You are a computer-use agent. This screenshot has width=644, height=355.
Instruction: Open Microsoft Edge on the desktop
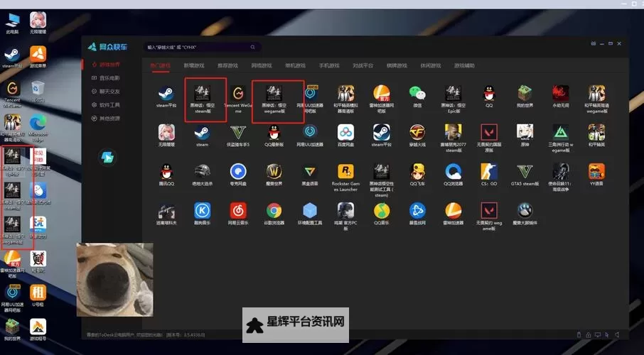(38, 129)
